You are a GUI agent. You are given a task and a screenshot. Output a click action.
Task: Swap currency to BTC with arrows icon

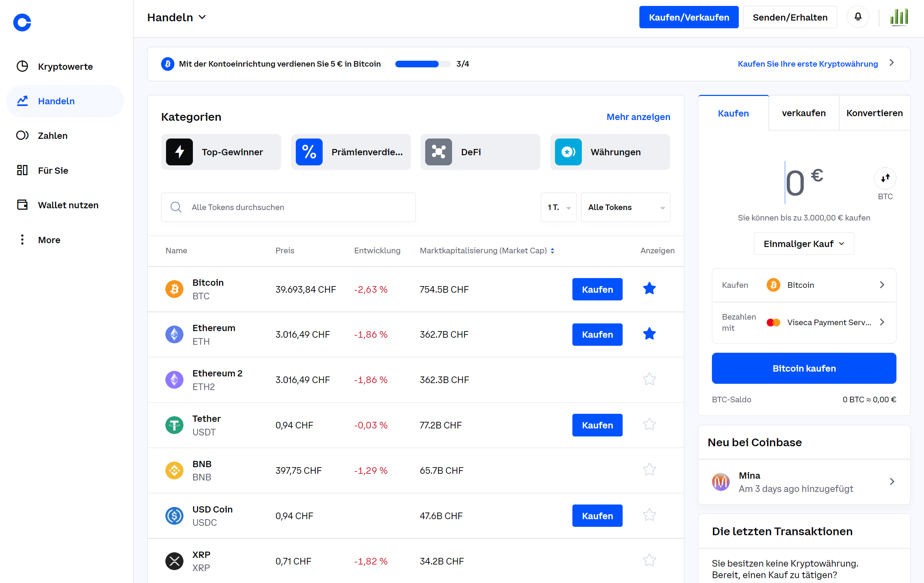885,178
